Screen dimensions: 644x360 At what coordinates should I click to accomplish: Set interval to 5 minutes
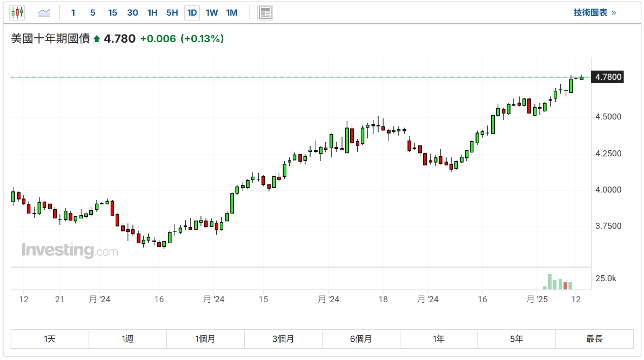pyautogui.click(x=92, y=13)
